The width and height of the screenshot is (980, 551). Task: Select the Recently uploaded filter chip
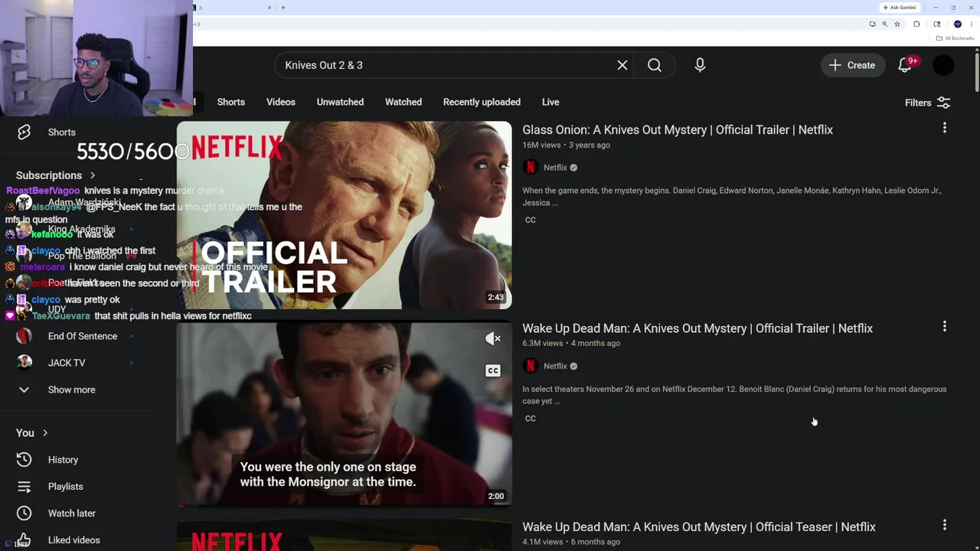coord(482,102)
